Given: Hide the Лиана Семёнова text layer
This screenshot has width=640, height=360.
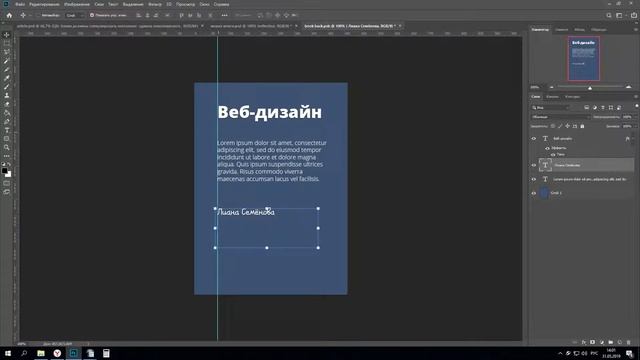Looking at the screenshot, I should click(533, 165).
